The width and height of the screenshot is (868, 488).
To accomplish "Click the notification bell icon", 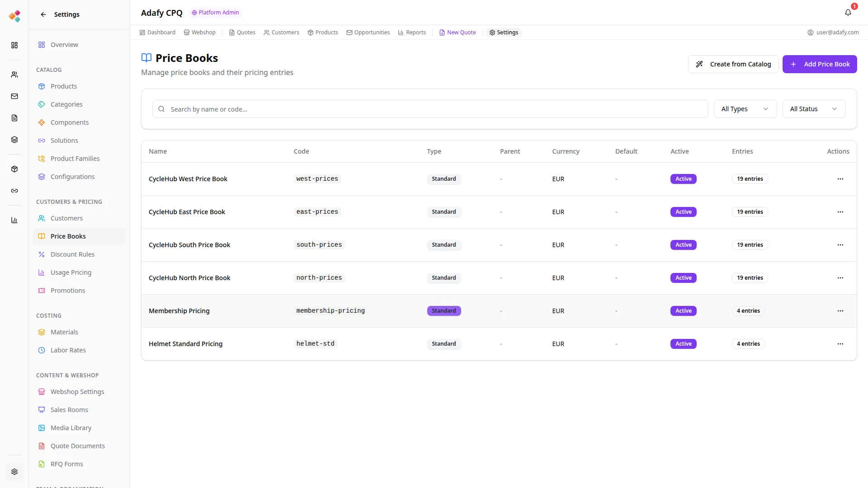I will [x=848, y=13].
